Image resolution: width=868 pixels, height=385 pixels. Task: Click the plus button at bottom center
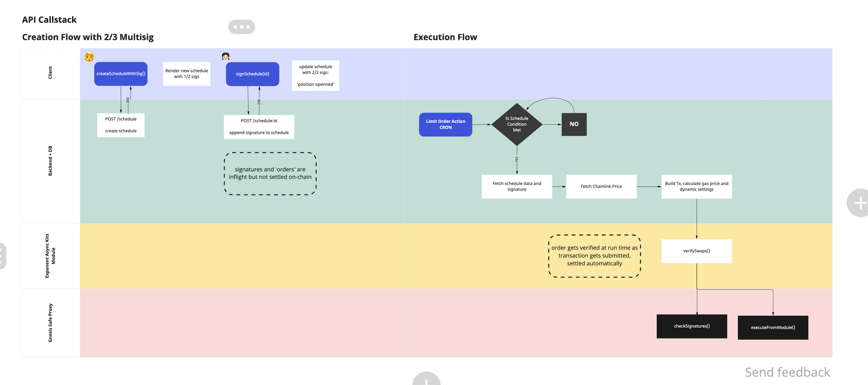(427, 380)
